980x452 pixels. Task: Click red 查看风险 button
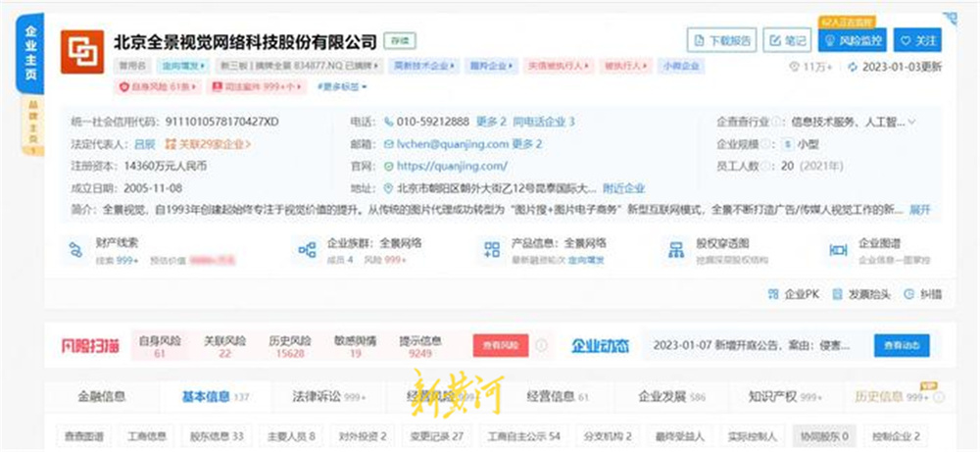pyautogui.click(x=501, y=345)
